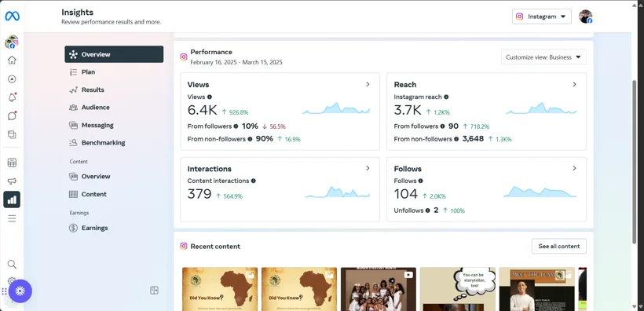
Task: Click the Interactions card heading
Action: 209,169
